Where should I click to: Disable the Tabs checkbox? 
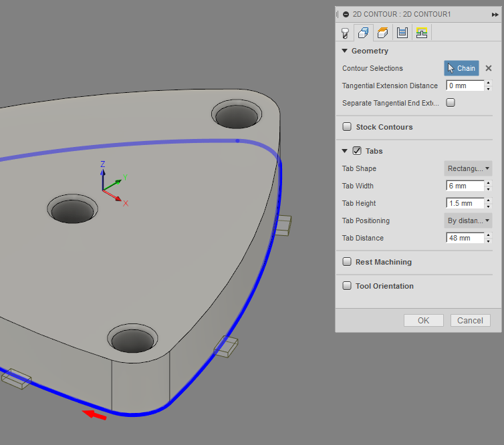357,151
